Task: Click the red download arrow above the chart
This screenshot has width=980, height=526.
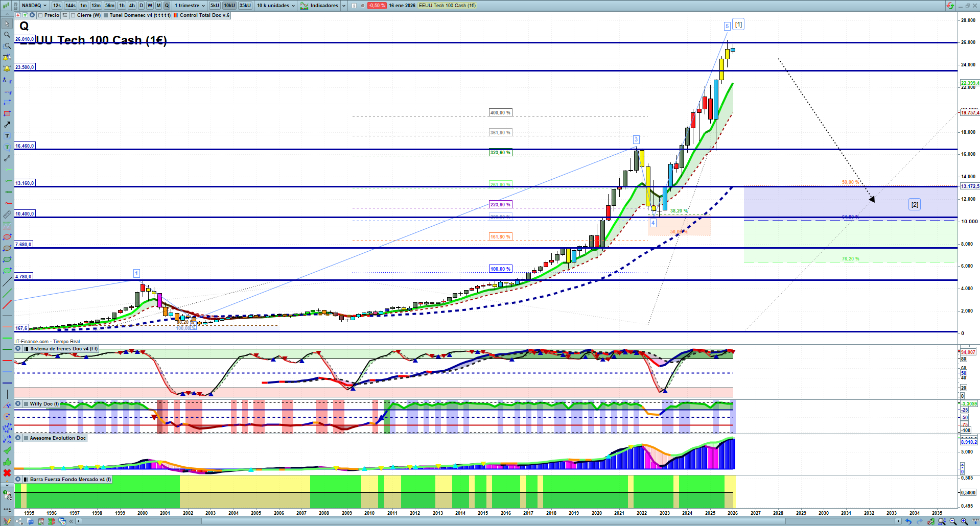Action: tap(18, 15)
